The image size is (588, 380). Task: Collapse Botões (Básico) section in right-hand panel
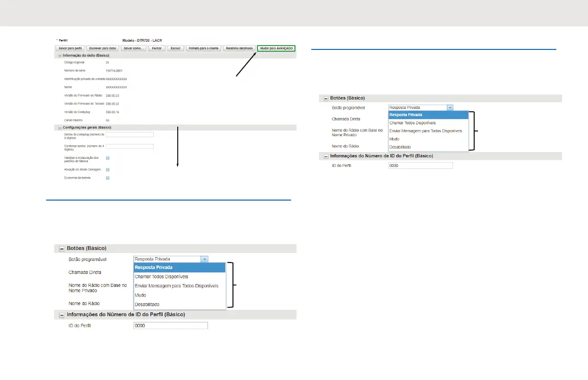tap(326, 98)
